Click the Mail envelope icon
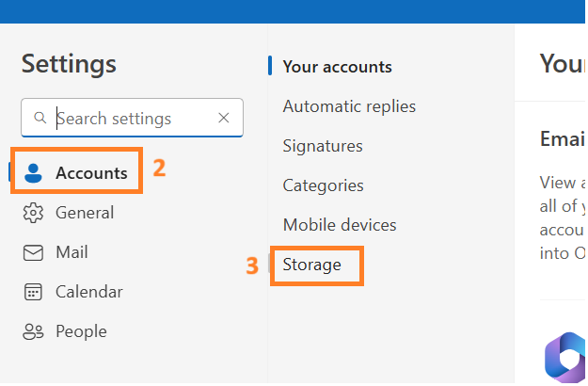588x386 pixels. 33,252
